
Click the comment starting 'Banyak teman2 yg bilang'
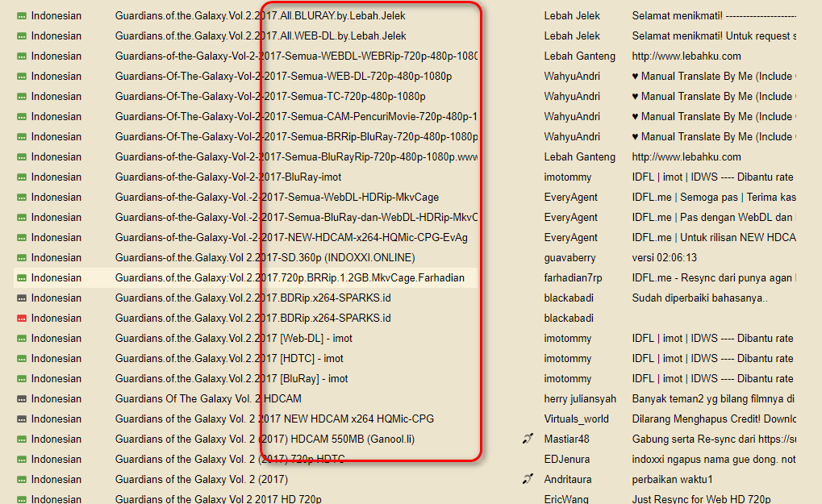coord(713,398)
